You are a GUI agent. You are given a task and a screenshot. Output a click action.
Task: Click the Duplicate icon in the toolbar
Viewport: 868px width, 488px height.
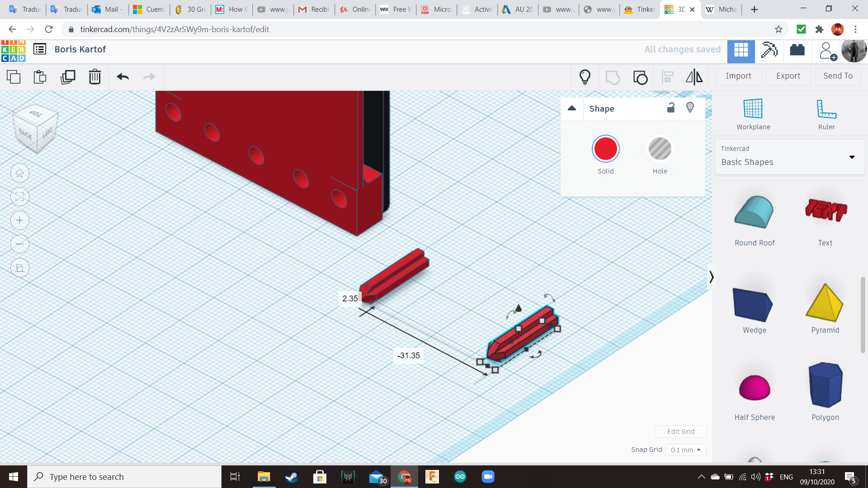point(68,77)
